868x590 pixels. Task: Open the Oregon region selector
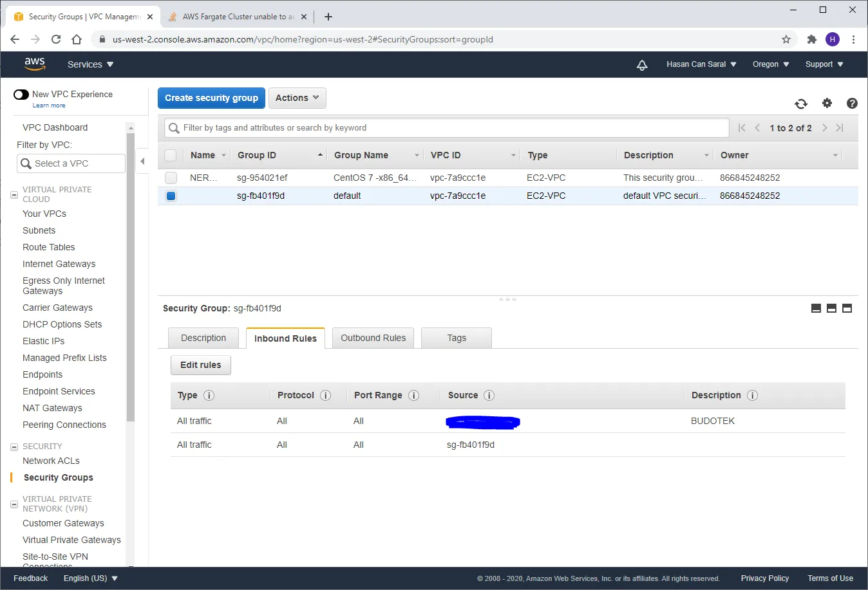click(x=771, y=64)
